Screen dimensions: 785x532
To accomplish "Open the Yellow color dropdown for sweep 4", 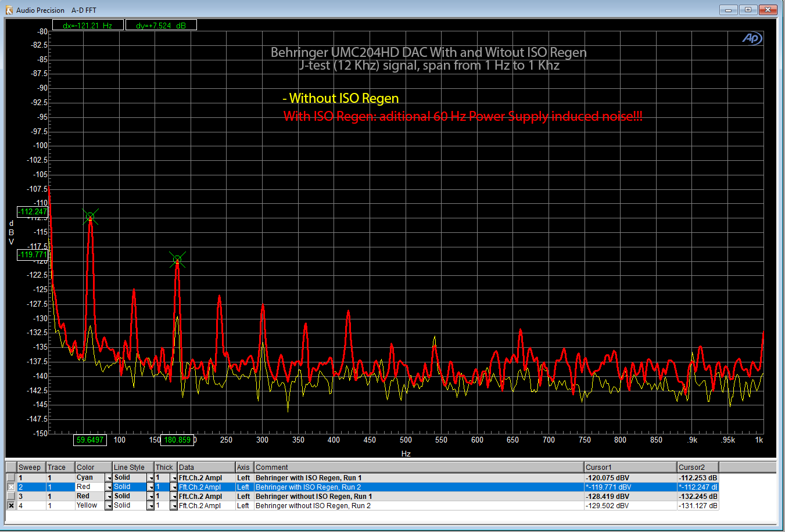I will [x=108, y=506].
